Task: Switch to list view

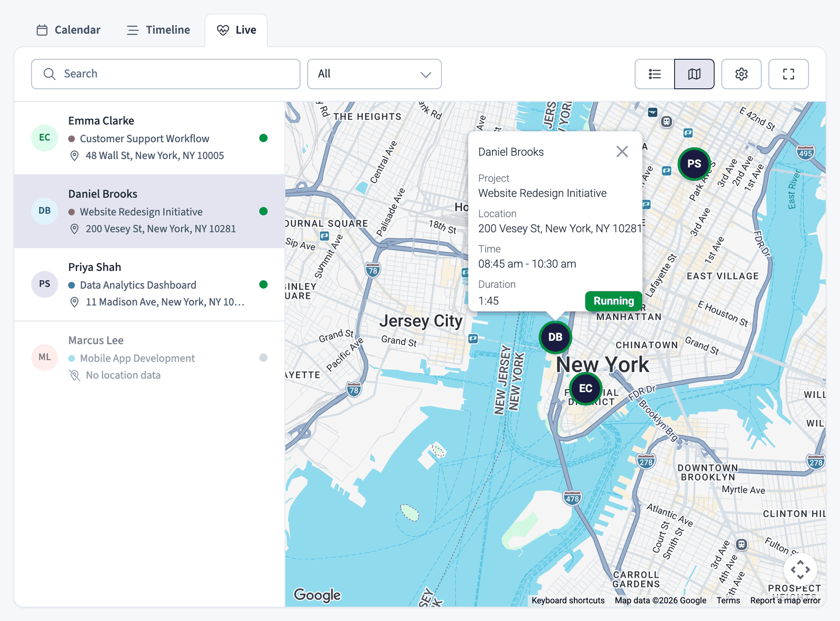Action: (x=655, y=74)
